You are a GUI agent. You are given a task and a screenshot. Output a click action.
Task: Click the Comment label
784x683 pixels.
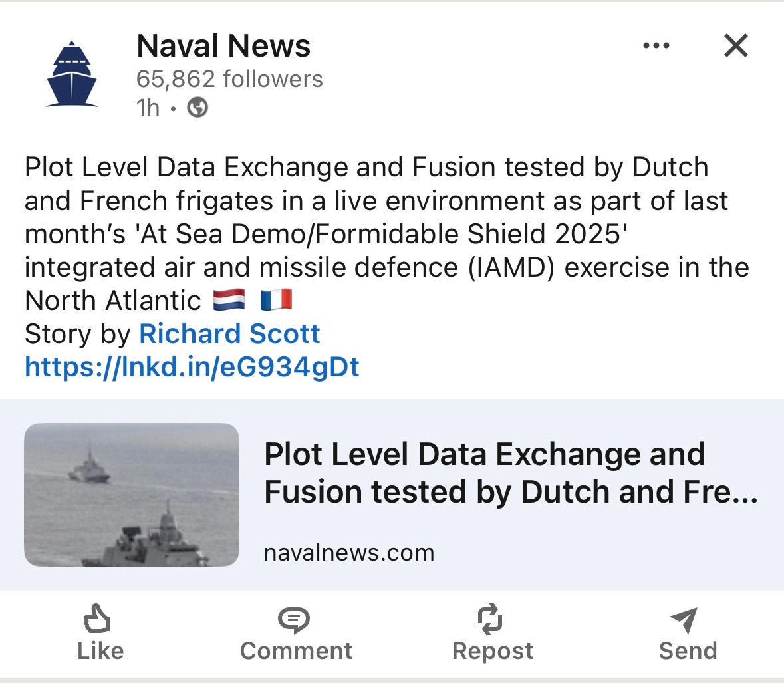(296, 651)
